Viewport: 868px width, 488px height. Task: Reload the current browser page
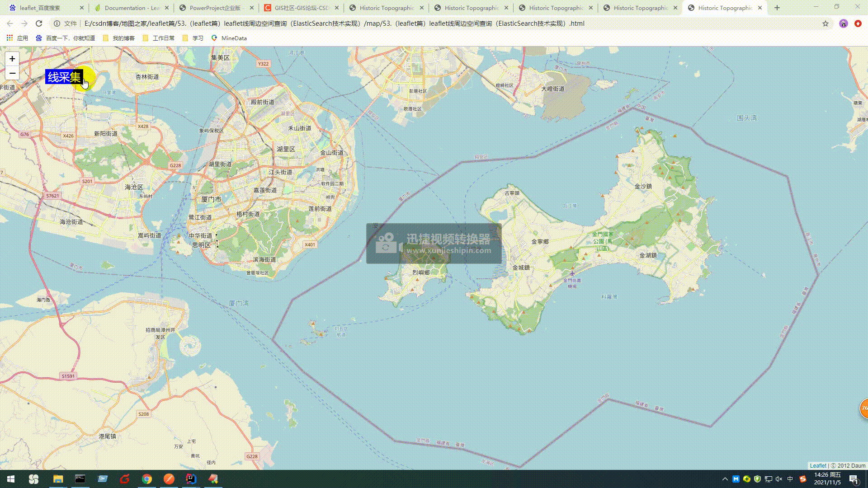(39, 23)
